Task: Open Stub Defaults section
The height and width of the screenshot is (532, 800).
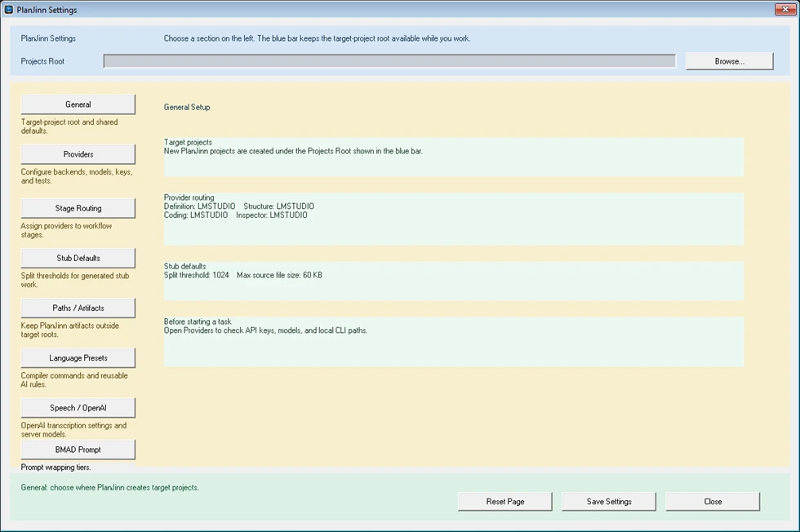Action: [x=78, y=258]
